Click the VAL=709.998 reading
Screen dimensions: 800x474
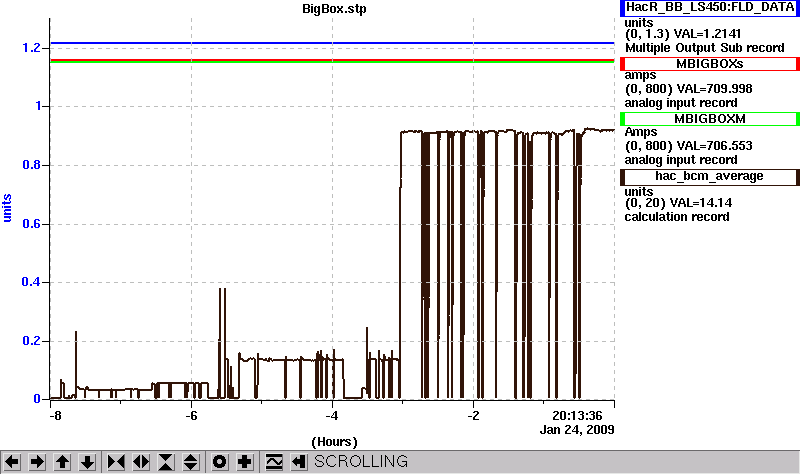(x=714, y=89)
